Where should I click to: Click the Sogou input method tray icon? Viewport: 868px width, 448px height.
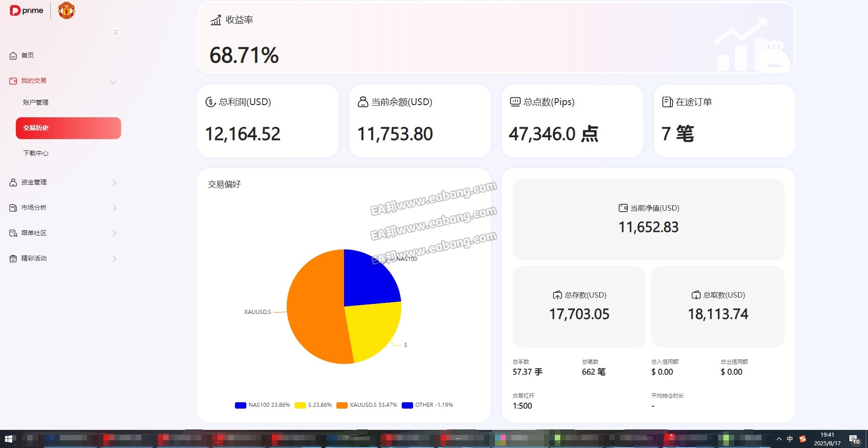click(802, 439)
